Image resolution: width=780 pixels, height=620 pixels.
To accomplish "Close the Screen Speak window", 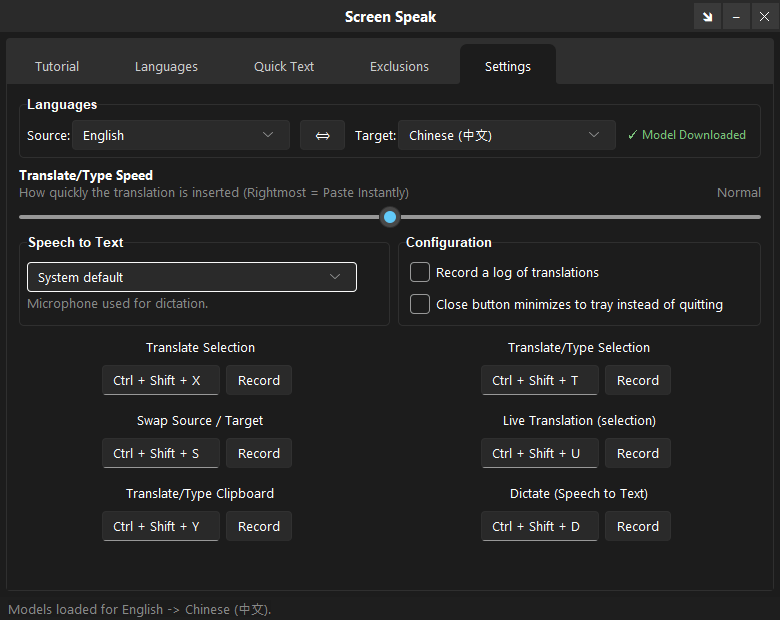I will pyautogui.click(x=765, y=17).
